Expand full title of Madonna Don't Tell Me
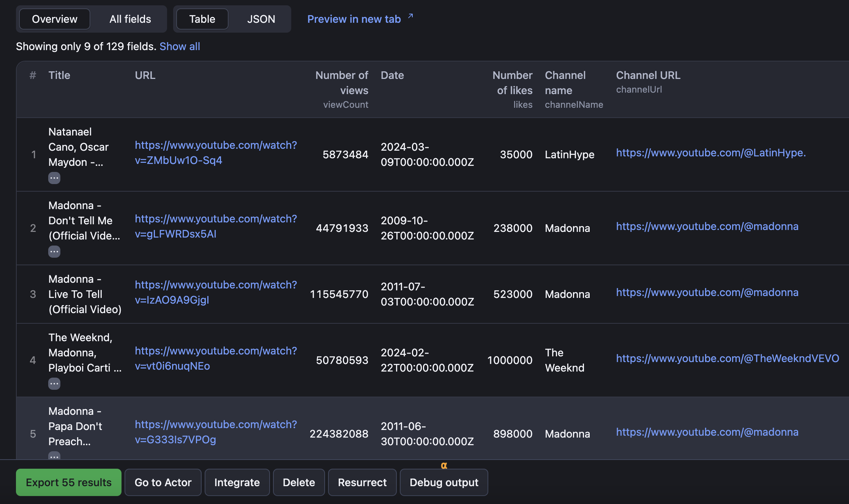The image size is (849, 504). tap(54, 251)
